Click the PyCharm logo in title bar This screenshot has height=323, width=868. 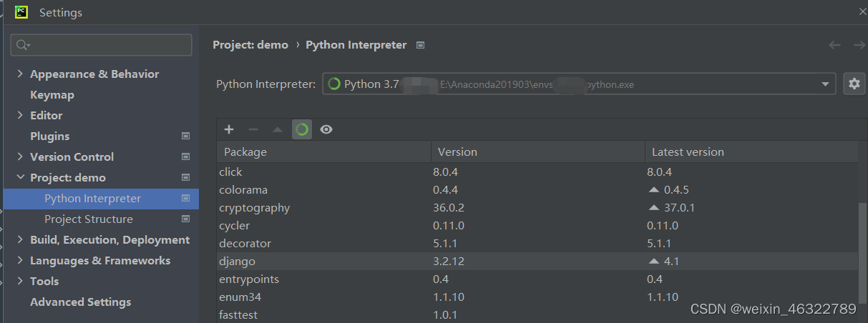21,12
